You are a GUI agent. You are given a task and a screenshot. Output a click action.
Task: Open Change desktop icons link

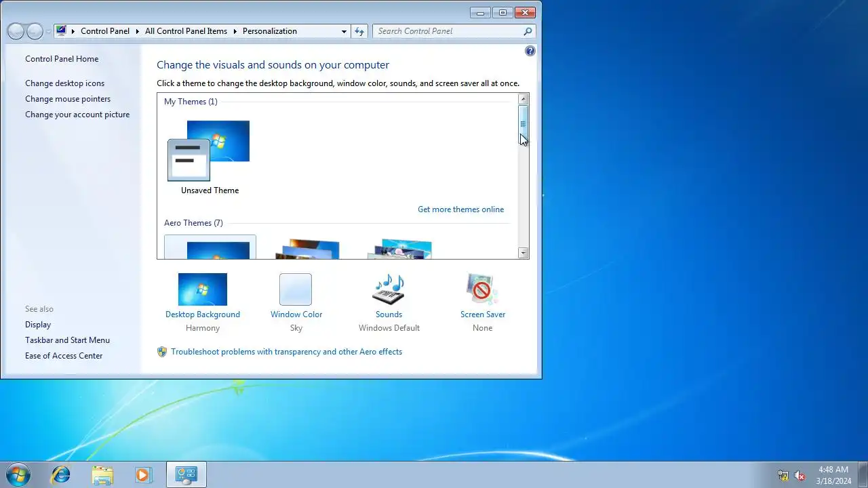(x=65, y=83)
